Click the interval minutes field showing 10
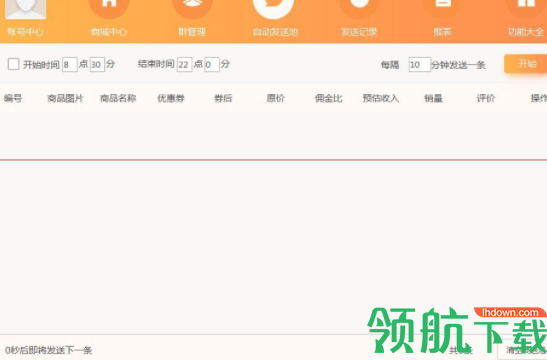Viewport: 547px width, 360px height. (419, 65)
